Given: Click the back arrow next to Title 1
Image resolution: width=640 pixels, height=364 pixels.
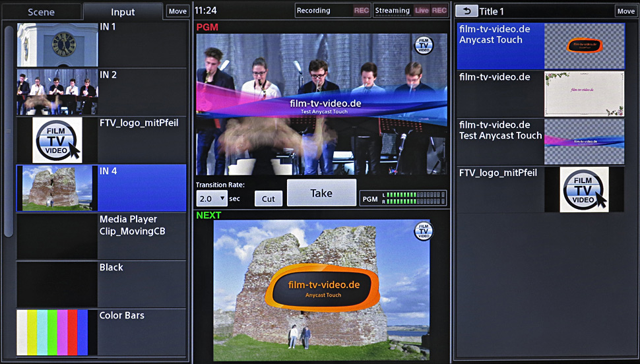Looking at the screenshot, I should click(x=467, y=11).
